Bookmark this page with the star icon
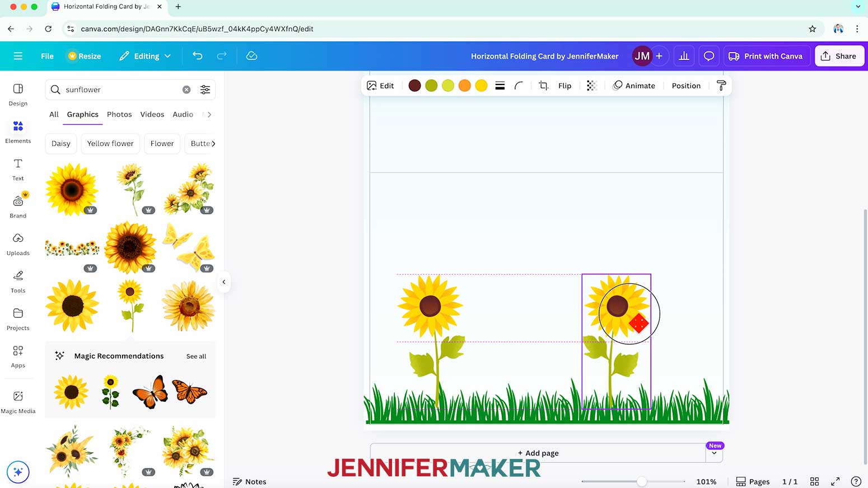Viewport: 868px width, 488px height. [x=813, y=29]
